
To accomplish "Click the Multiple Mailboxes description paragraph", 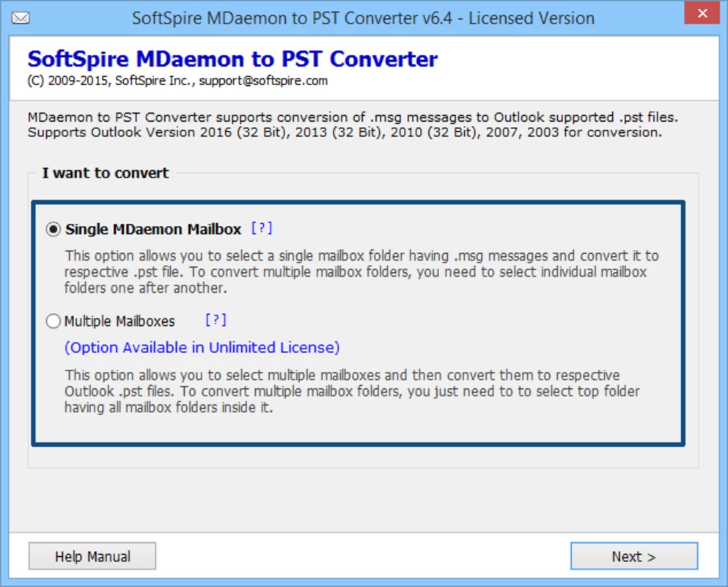I will (x=352, y=391).
